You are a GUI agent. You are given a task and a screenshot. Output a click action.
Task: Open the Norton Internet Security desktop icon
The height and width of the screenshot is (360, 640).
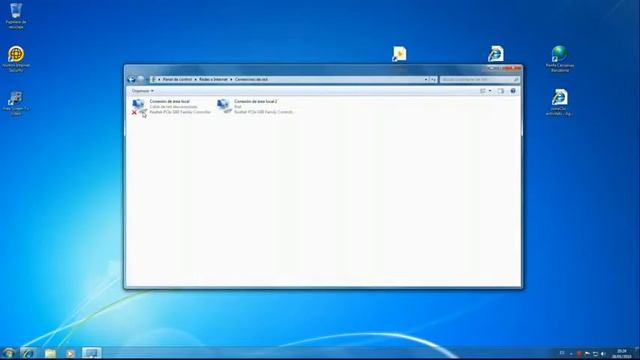click(x=16, y=59)
